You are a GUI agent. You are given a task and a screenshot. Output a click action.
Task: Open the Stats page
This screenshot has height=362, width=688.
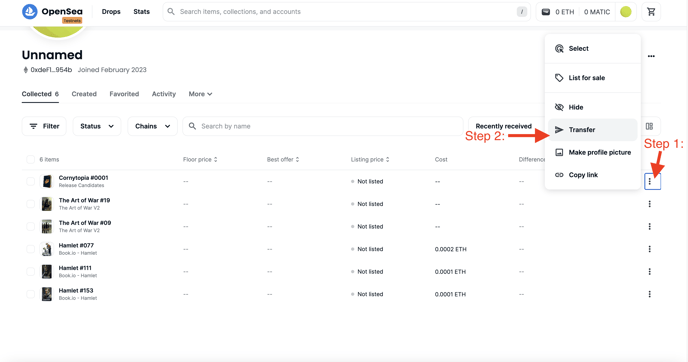pos(141,12)
